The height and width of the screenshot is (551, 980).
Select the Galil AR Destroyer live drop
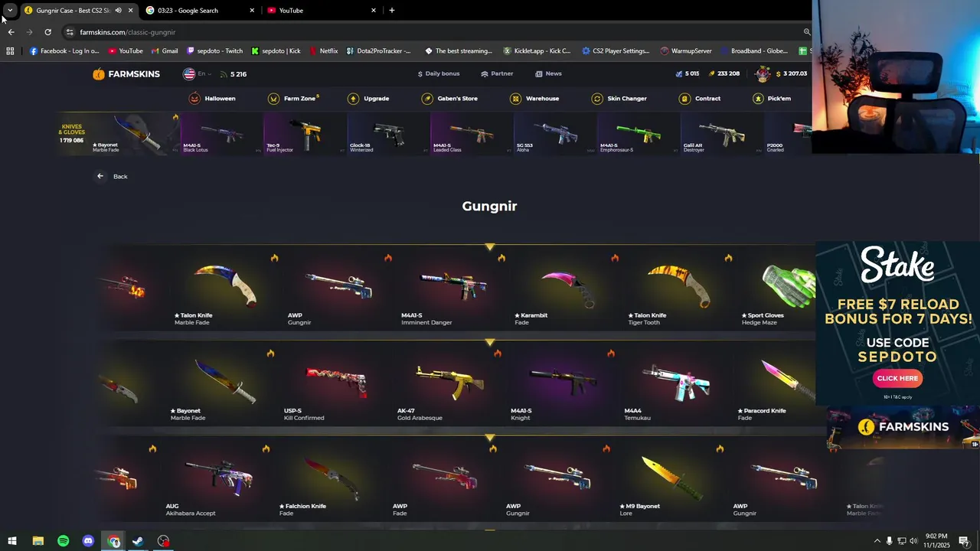(721, 133)
